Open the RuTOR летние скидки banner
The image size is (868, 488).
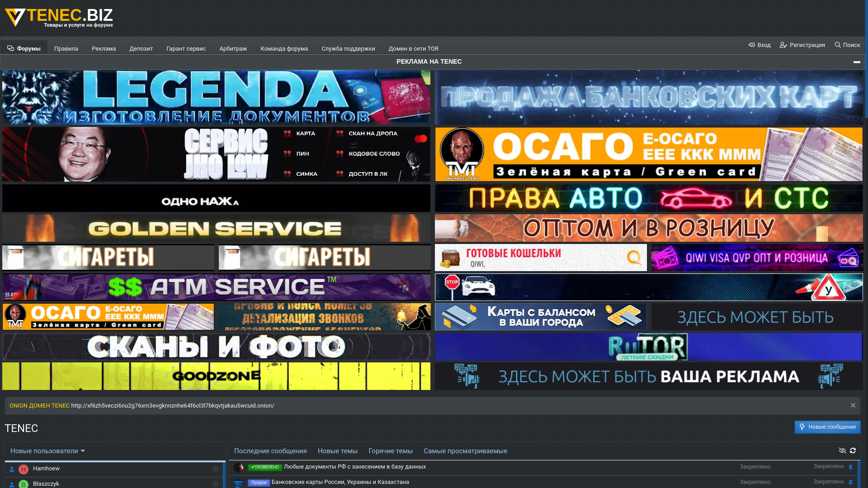649,347
